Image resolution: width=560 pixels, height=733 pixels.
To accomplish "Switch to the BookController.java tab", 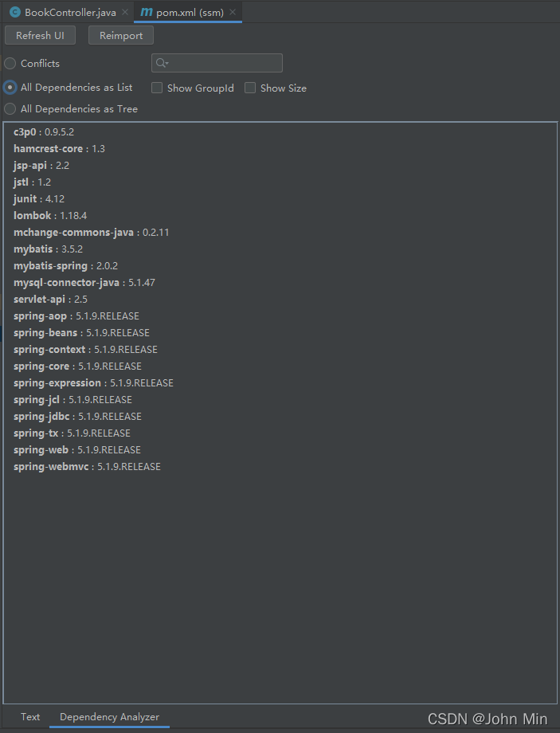I will click(70, 12).
